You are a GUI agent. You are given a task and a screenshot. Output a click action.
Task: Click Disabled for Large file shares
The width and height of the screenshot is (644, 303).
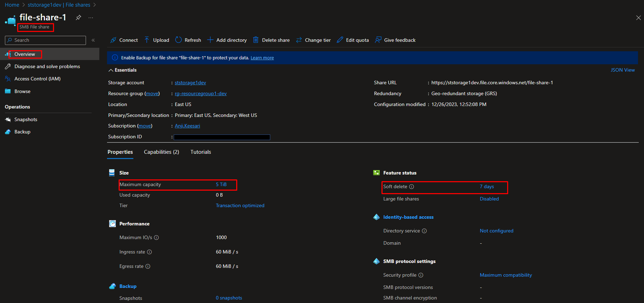[489, 199]
